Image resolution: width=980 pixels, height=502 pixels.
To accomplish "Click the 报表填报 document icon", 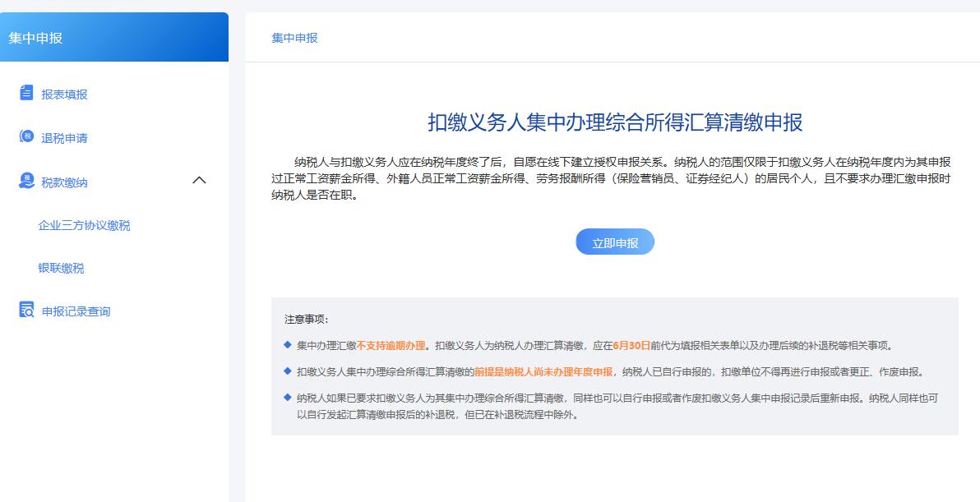I will click(x=25, y=93).
